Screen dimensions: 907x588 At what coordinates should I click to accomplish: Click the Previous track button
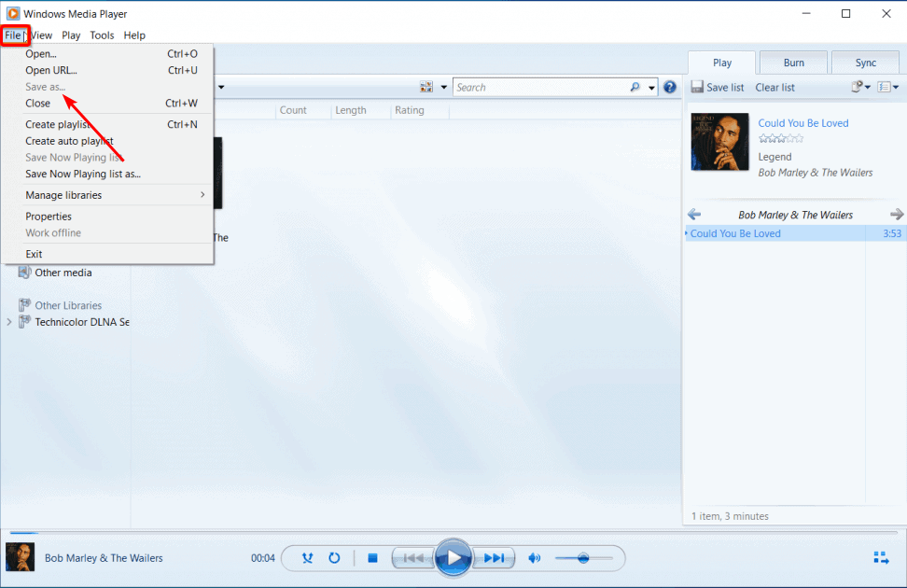click(413, 558)
